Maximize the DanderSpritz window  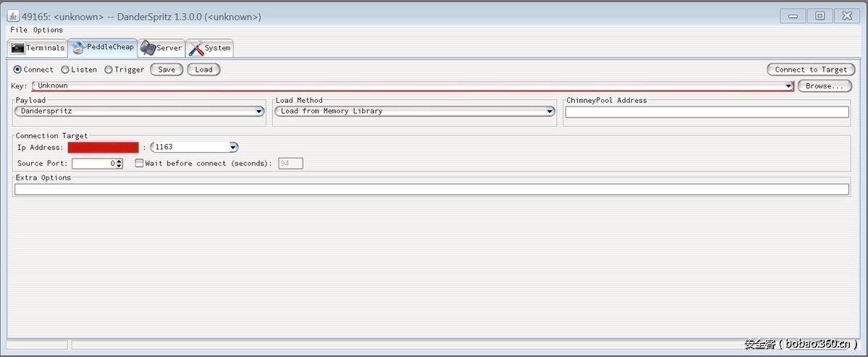tap(819, 16)
